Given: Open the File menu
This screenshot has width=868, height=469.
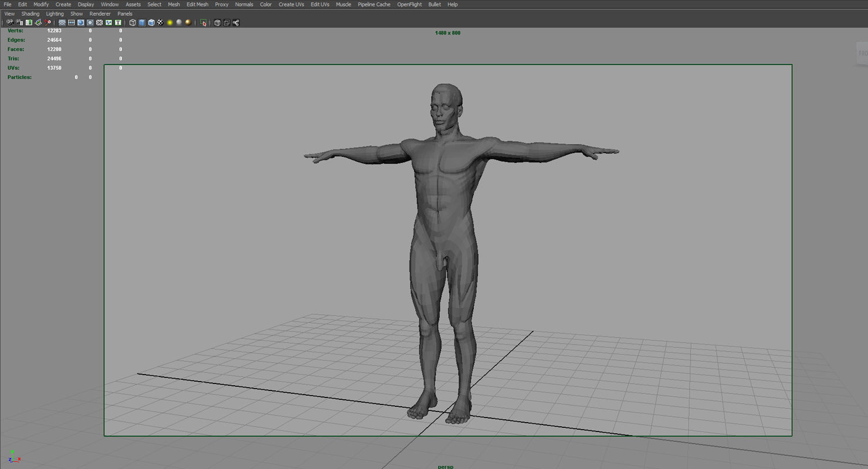Looking at the screenshot, I should pos(8,4).
